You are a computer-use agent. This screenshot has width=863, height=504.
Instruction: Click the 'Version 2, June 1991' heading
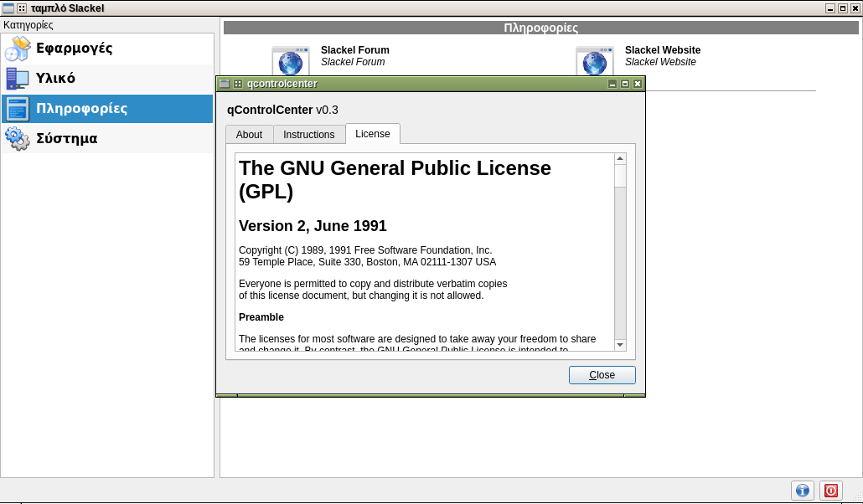(313, 226)
